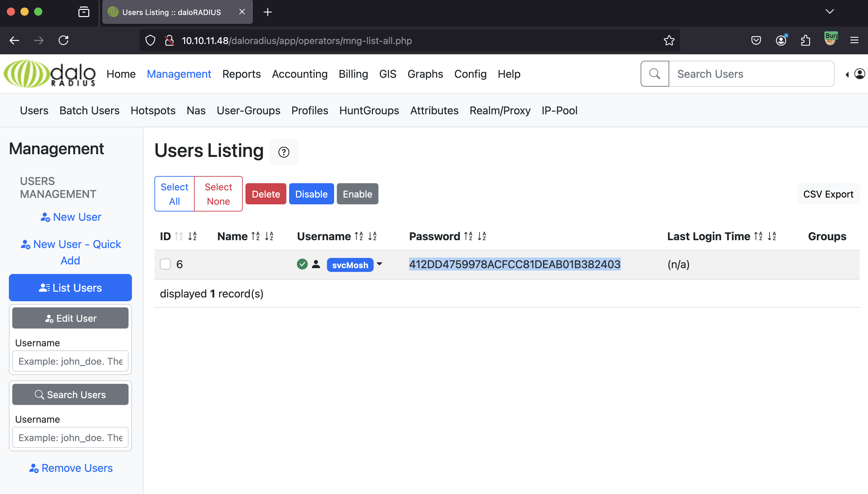Open the Accounting menu

tap(300, 74)
